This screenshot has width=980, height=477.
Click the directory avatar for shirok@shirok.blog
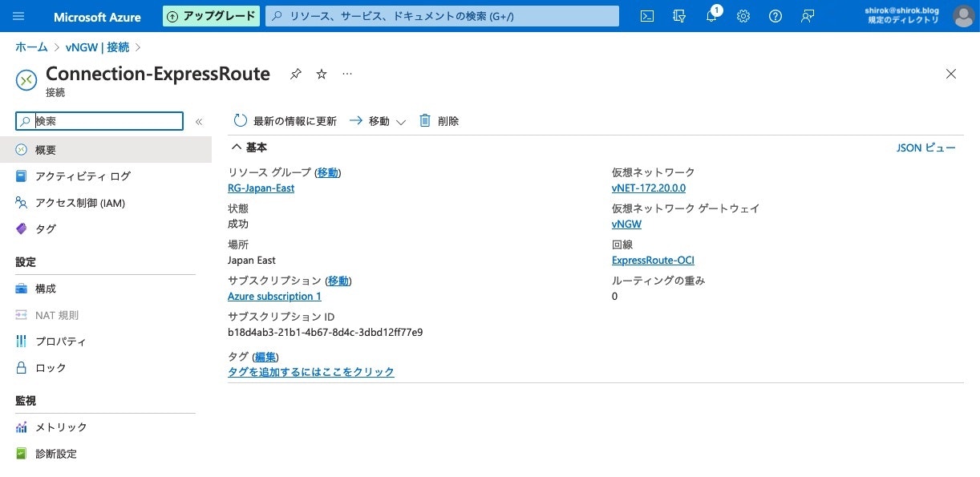[962, 16]
